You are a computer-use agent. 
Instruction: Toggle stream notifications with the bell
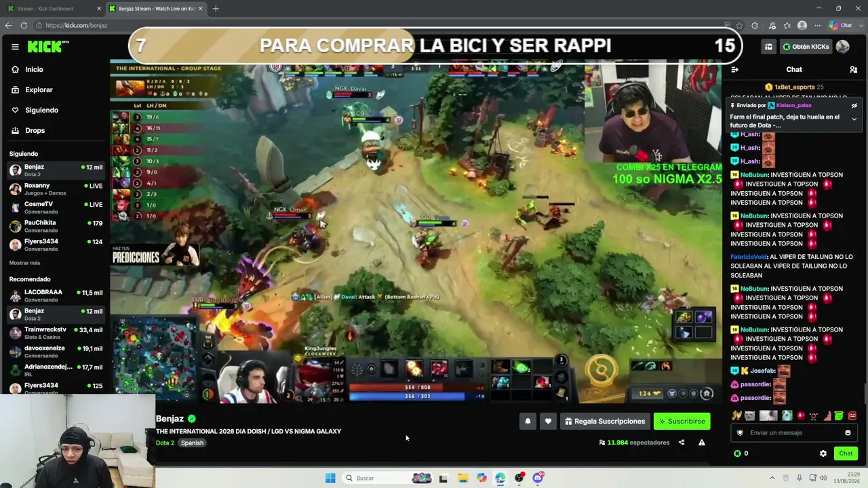[x=528, y=422]
